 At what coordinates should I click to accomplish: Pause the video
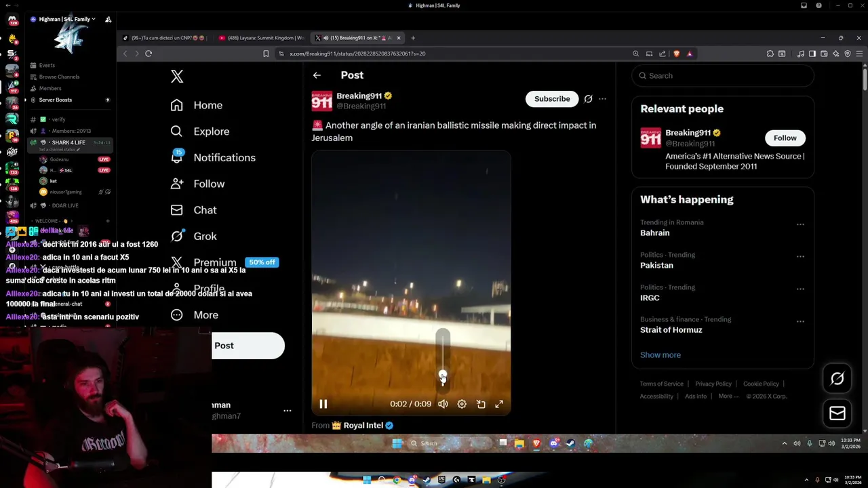click(x=323, y=404)
